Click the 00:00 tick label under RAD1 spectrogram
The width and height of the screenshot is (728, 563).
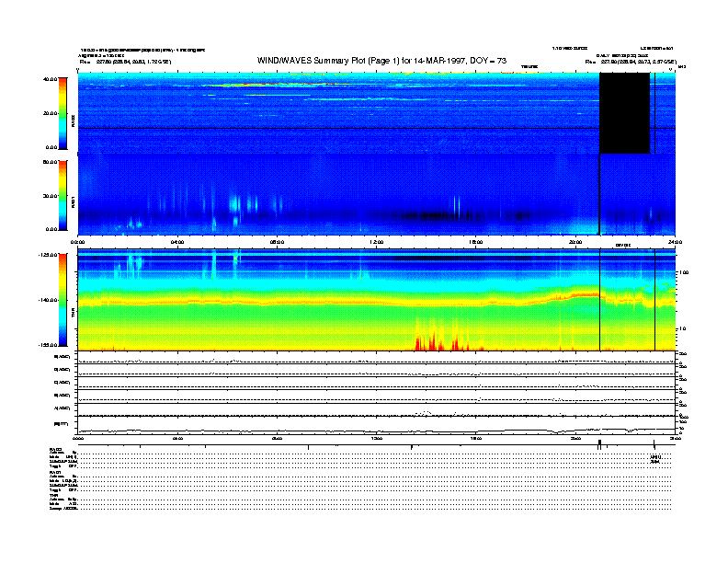pos(78,242)
